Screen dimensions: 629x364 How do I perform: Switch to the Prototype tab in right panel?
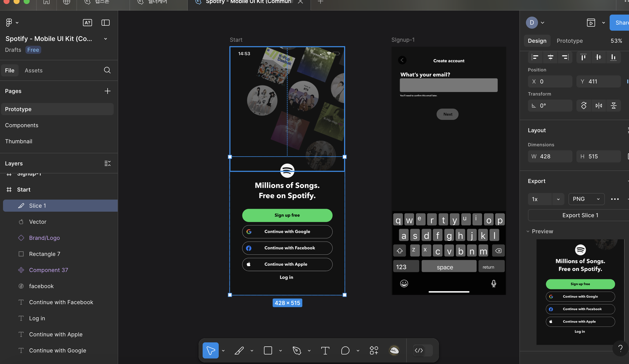tap(569, 41)
